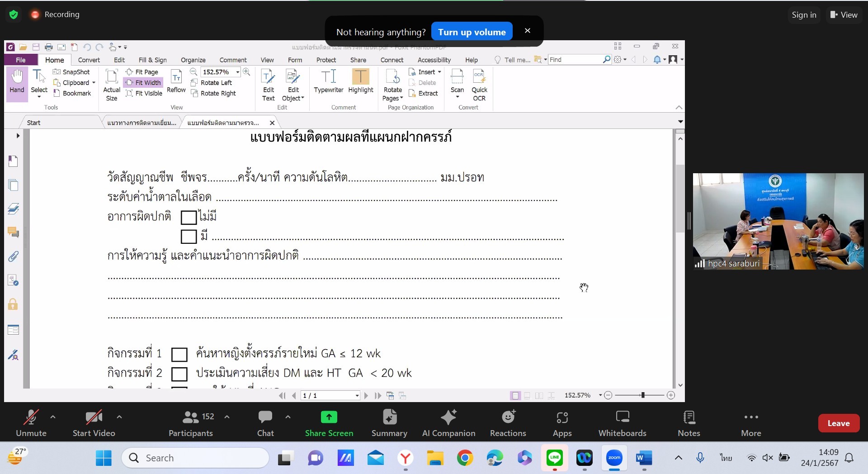Image resolution: width=868 pixels, height=474 pixels.
Task: Open Zoom Whiteboards
Action: point(623,423)
